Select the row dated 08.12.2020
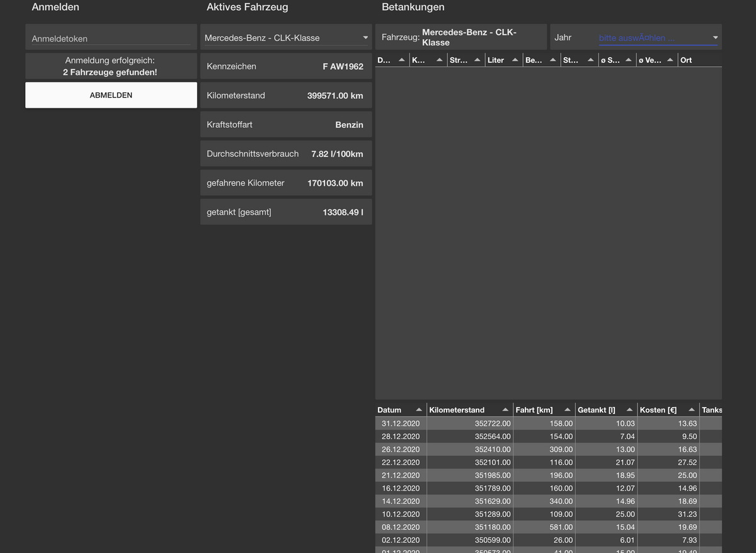The image size is (756, 553). click(x=549, y=527)
